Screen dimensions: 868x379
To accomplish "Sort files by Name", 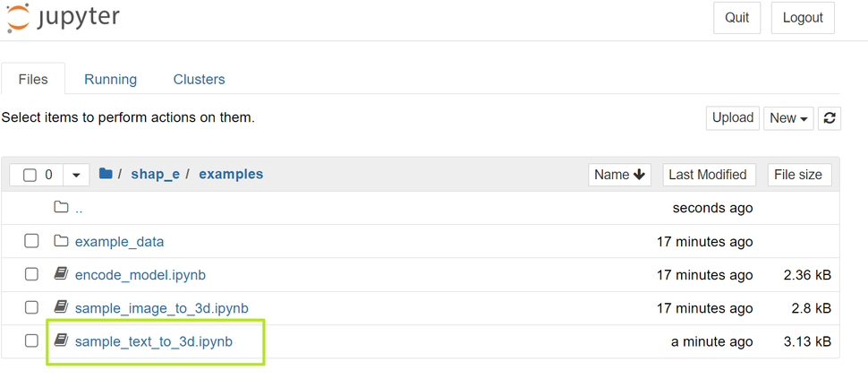I will 620,175.
